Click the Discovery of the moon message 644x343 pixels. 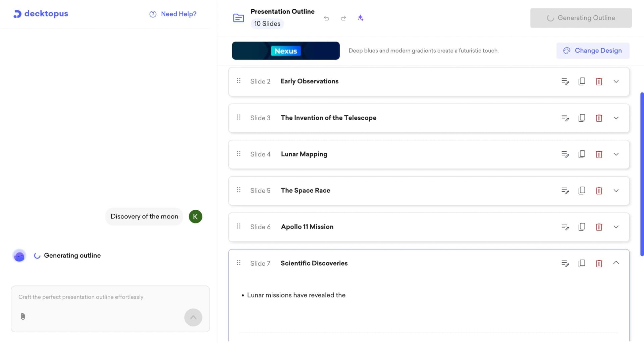pyautogui.click(x=144, y=216)
